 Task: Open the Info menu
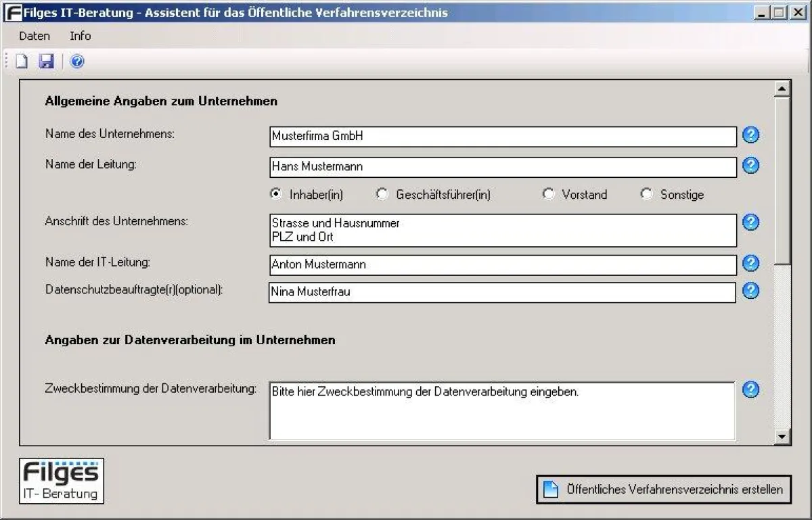(80, 36)
